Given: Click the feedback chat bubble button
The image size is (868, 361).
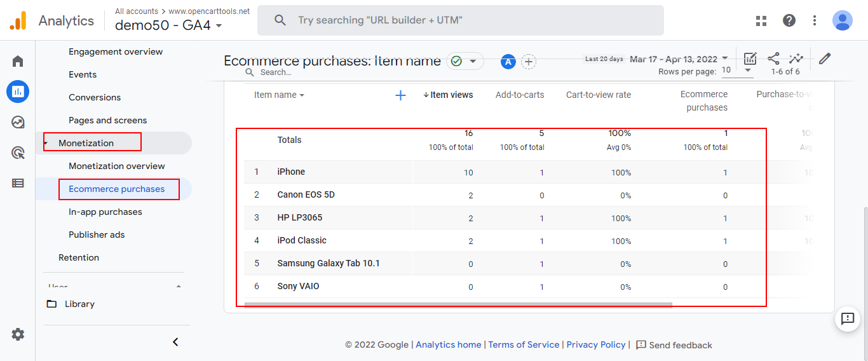Looking at the screenshot, I should [847, 318].
